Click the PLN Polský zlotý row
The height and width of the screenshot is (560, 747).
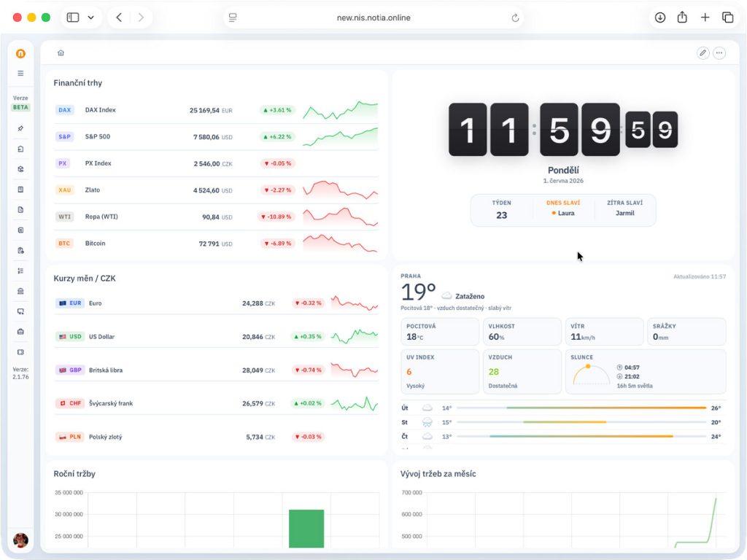coord(216,437)
